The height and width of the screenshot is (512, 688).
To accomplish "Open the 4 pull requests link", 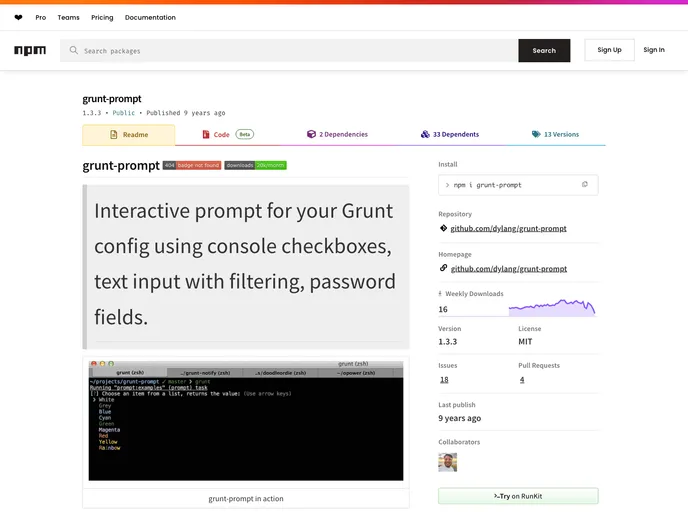I will tap(522, 380).
